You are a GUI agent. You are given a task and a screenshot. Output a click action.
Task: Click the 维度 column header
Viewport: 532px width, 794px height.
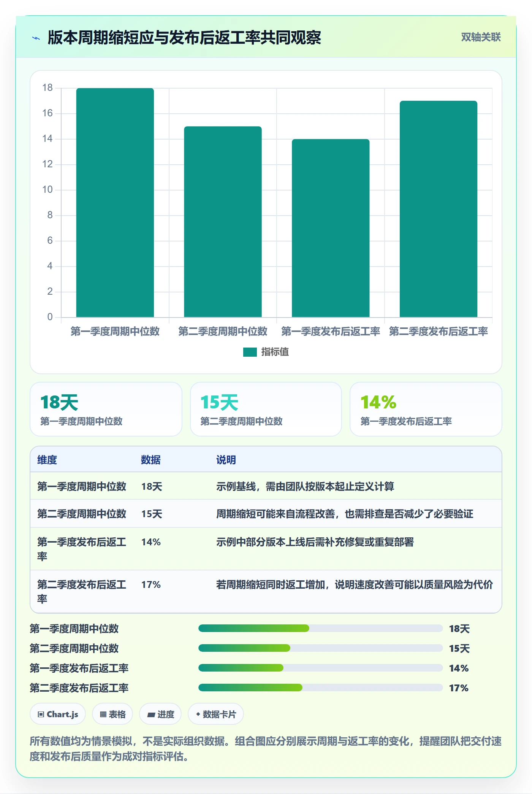[x=47, y=460]
